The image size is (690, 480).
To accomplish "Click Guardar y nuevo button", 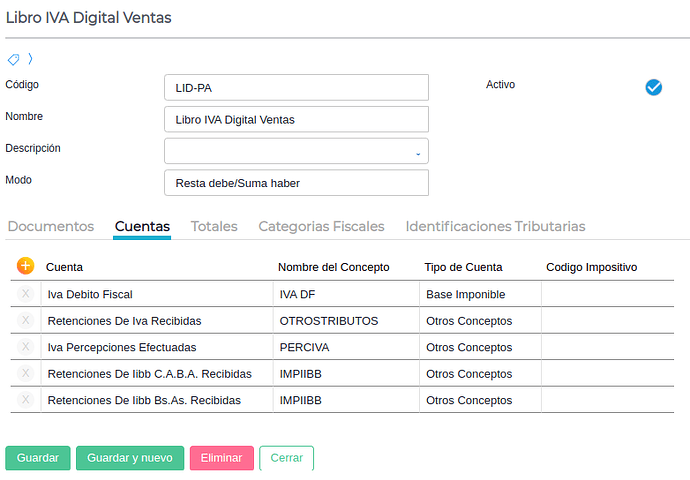I will [130, 458].
